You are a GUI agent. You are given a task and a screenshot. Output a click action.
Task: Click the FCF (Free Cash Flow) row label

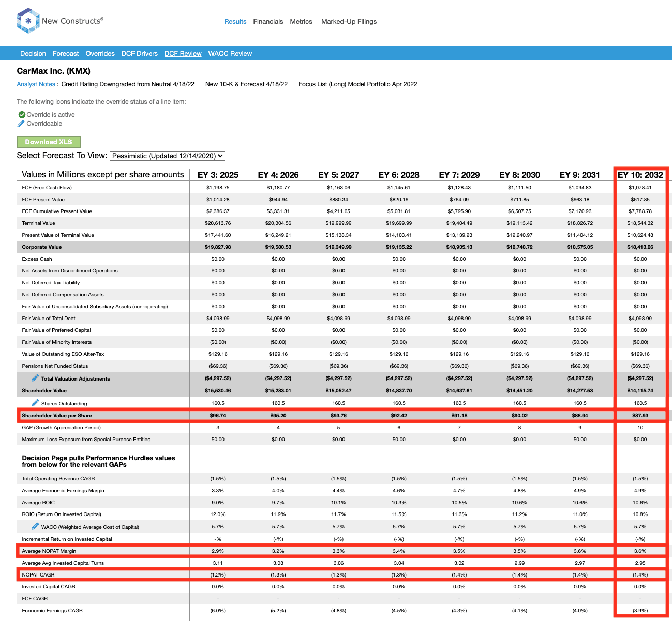point(47,188)
